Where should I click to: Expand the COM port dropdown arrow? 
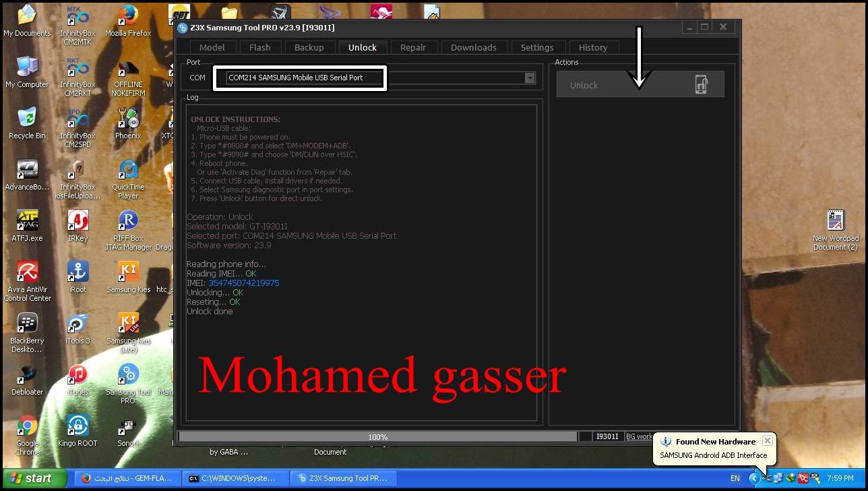tap(530, 78)
